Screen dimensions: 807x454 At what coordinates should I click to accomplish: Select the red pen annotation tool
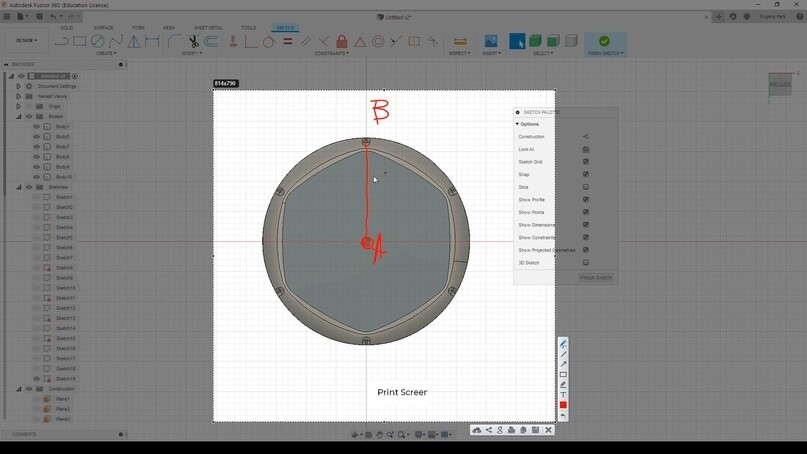[563, 344]
